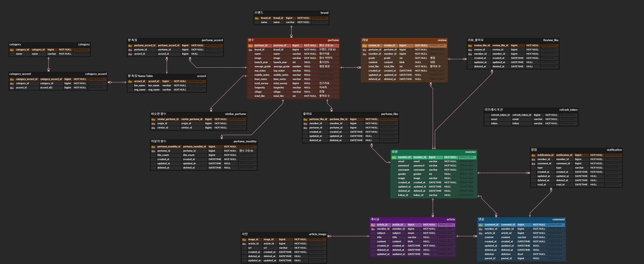Click the foreign key icon for perfume_id in the review table
Image resolution: width=644 pixels, height=264 pixels.
coord(364,50)
